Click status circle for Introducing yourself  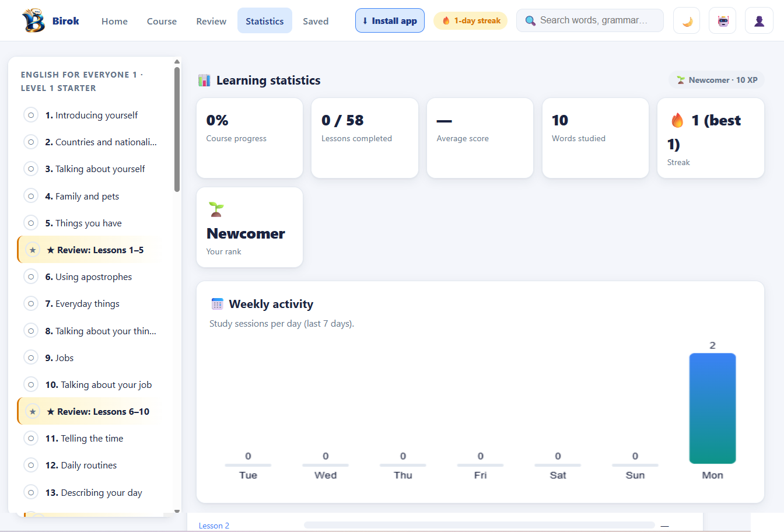click(x=31, y=115)
